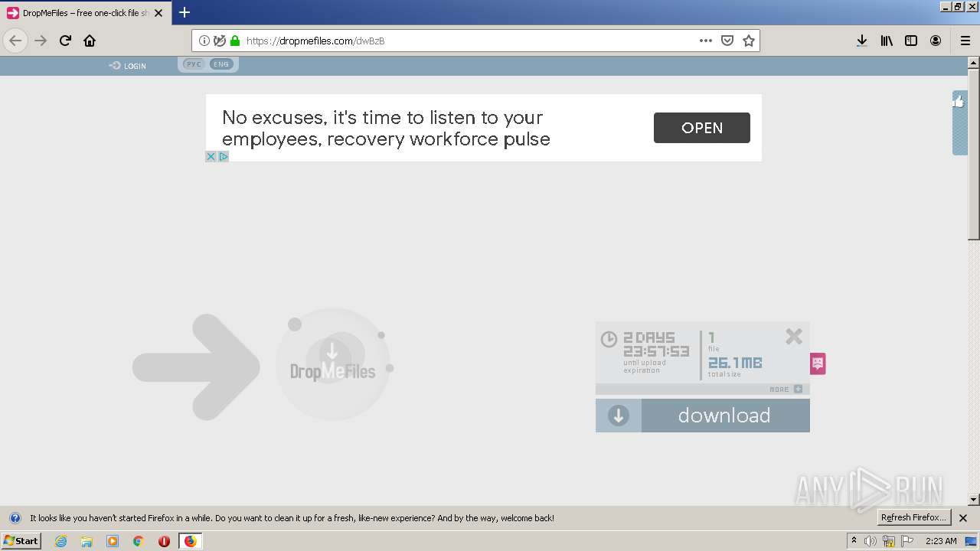Select the DropMeFiles tab
980x551 pixels.
tap(85, 13)
